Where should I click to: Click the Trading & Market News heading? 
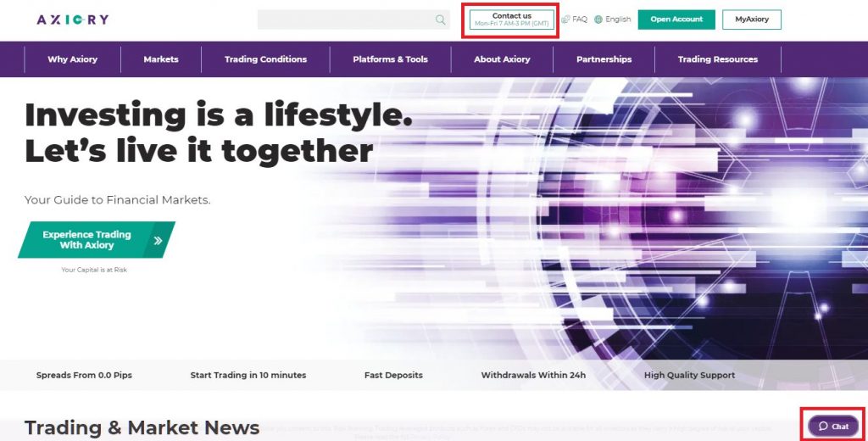142,427
